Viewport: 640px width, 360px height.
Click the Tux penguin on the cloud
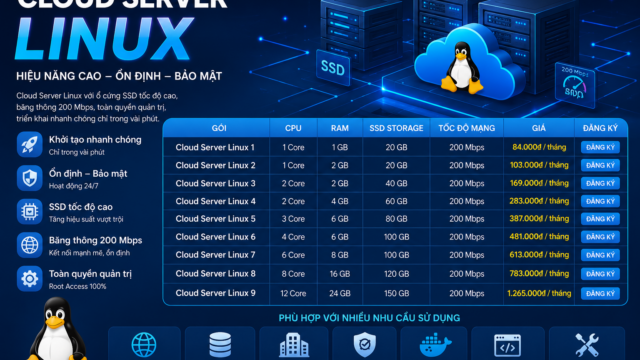[462, 68]
